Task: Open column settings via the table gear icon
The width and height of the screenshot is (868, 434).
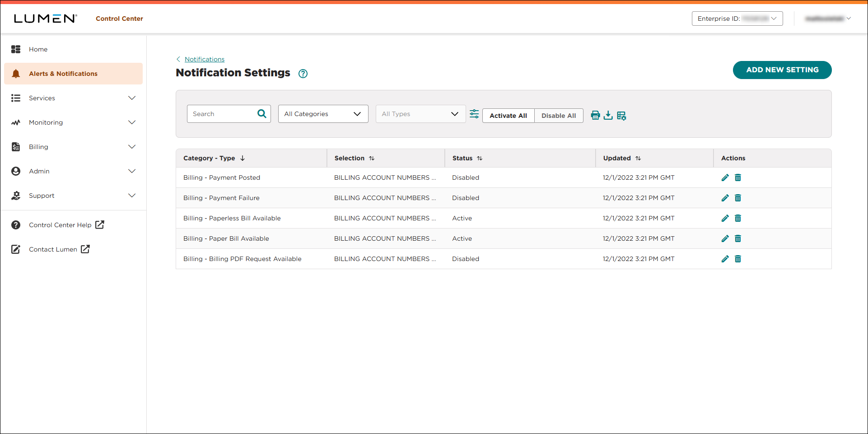Action: (622, 115)
